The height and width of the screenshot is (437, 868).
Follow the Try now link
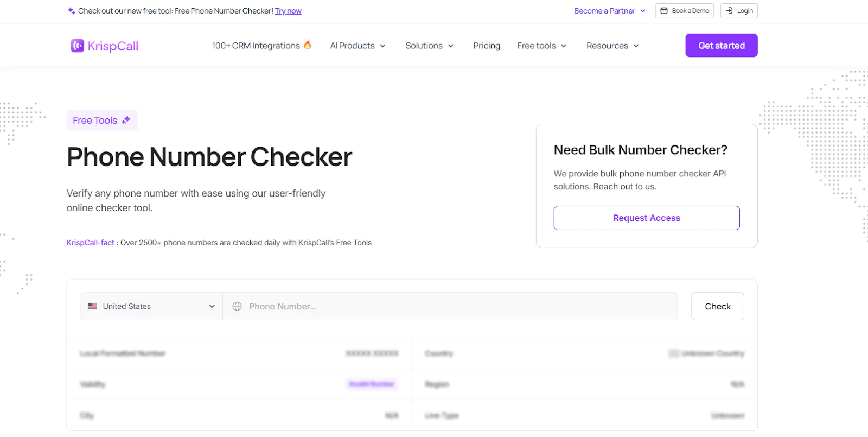tap(288, 11)
